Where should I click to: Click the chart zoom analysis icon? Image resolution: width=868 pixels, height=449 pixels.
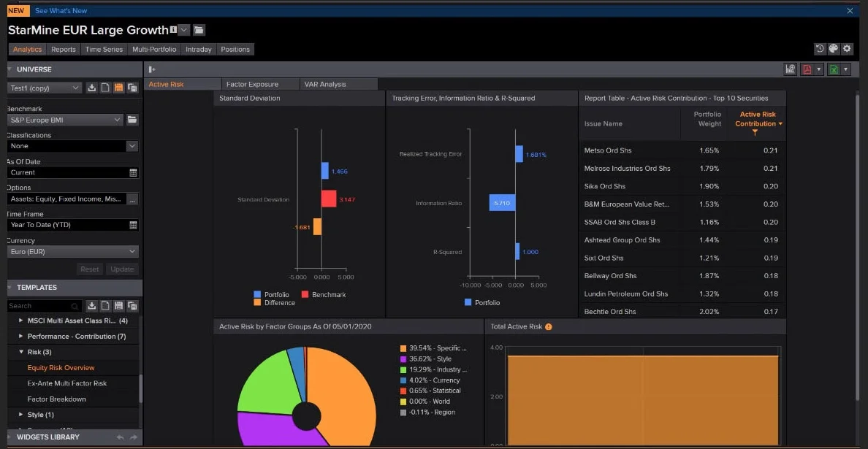point(790,69)
